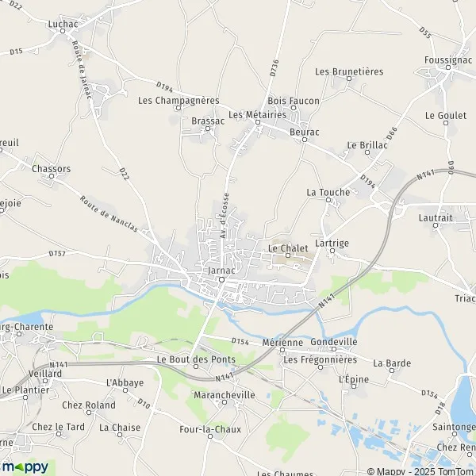Click the Le Bout des Ponts marker
The height and width of the screenshot is (476, 476).
[x=196, y=367]
